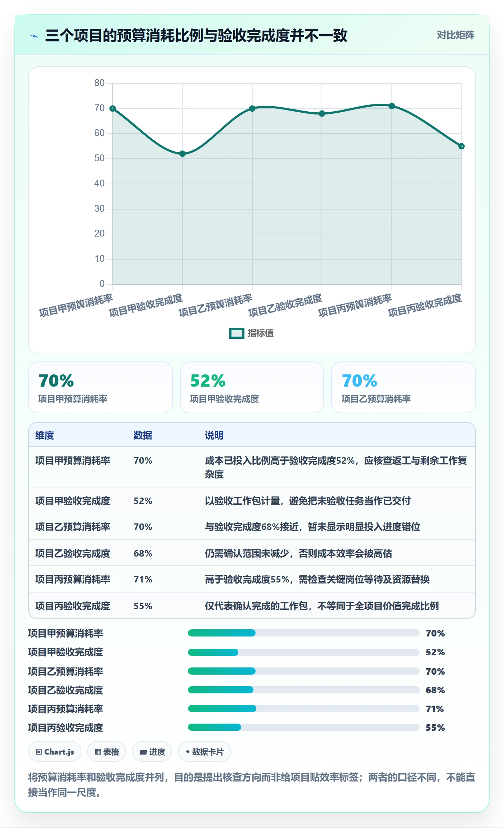This screenshot has height=828, width=504.
Task: Click table cell 项目甲验收完成度
Action: 73,501
